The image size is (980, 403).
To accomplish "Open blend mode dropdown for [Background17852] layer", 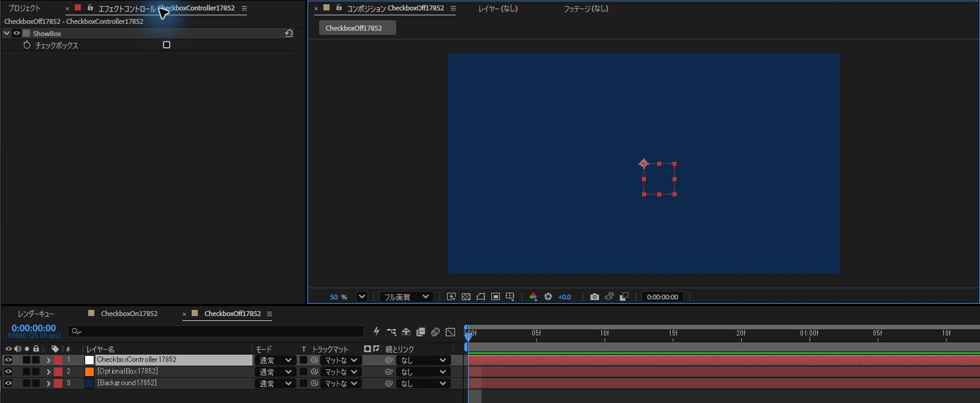I will (x=274, y=383).
